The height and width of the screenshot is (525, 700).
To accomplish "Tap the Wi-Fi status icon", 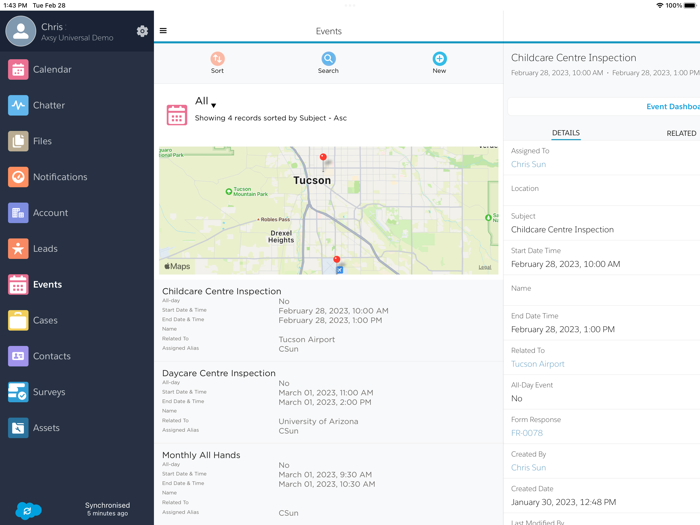I will point(659,5).
